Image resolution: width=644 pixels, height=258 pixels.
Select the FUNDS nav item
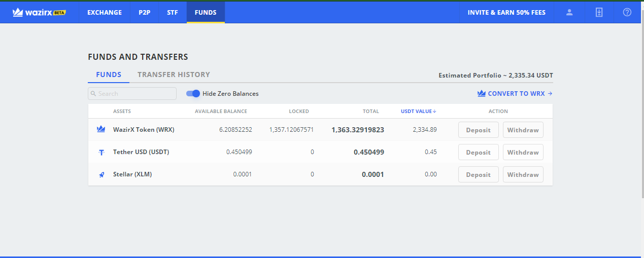(x=206, y=12)
